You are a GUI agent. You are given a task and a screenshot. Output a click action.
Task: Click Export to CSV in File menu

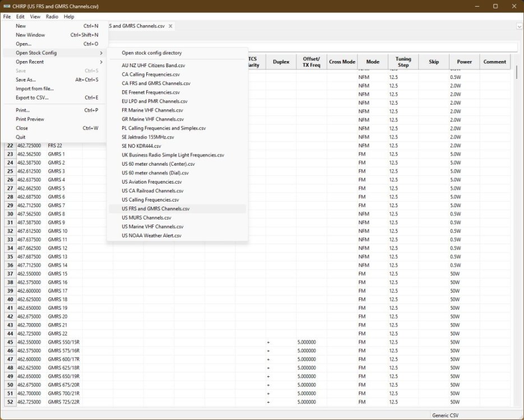click(32, 97)
